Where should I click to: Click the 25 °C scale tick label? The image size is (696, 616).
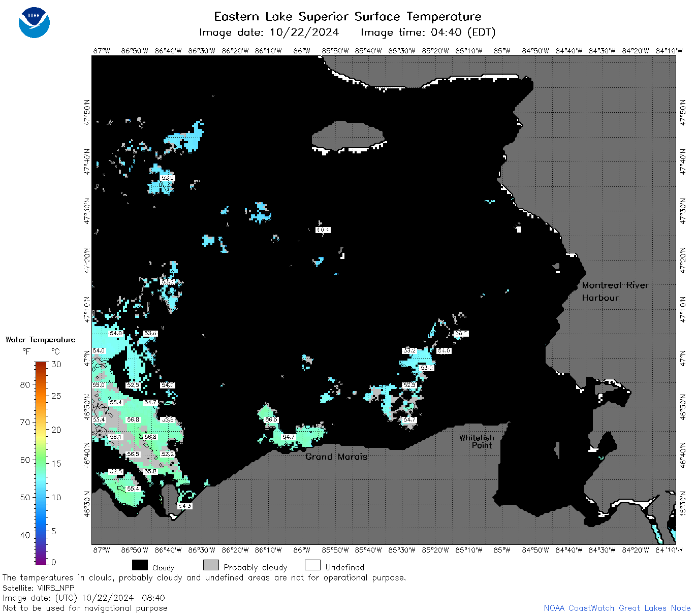[x=57, y=396]
